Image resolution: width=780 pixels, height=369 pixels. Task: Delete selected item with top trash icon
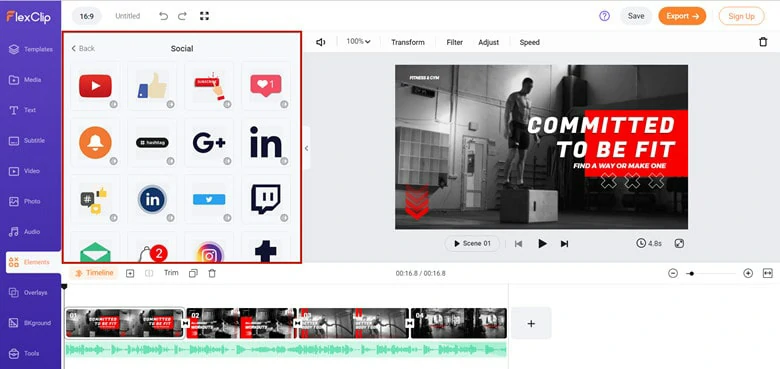(x=763, y=42)
